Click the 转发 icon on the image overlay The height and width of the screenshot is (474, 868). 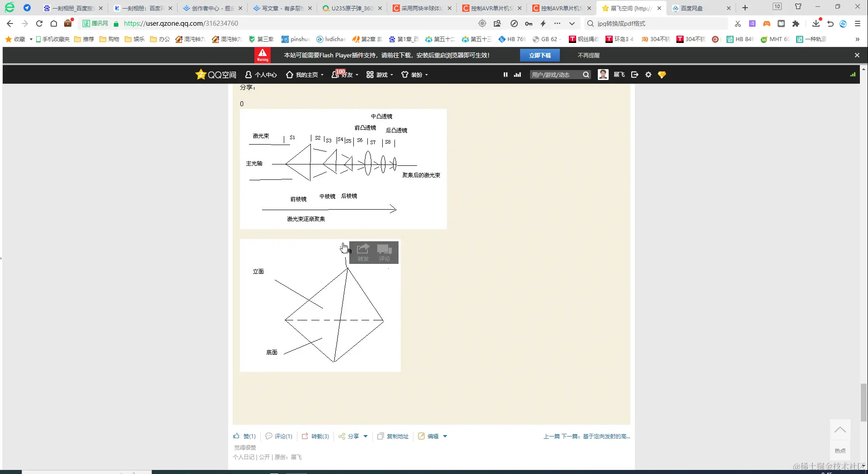(363, 252)
